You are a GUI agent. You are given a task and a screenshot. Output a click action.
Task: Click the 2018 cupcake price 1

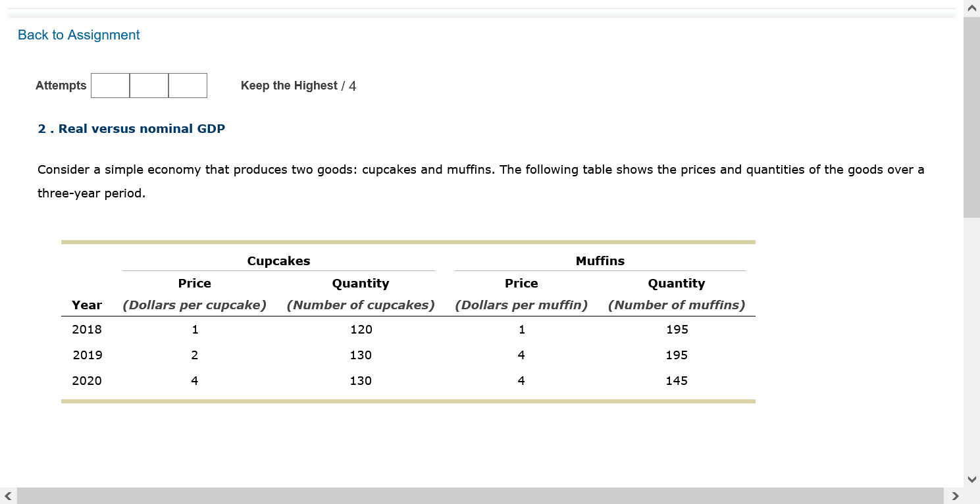195,330
